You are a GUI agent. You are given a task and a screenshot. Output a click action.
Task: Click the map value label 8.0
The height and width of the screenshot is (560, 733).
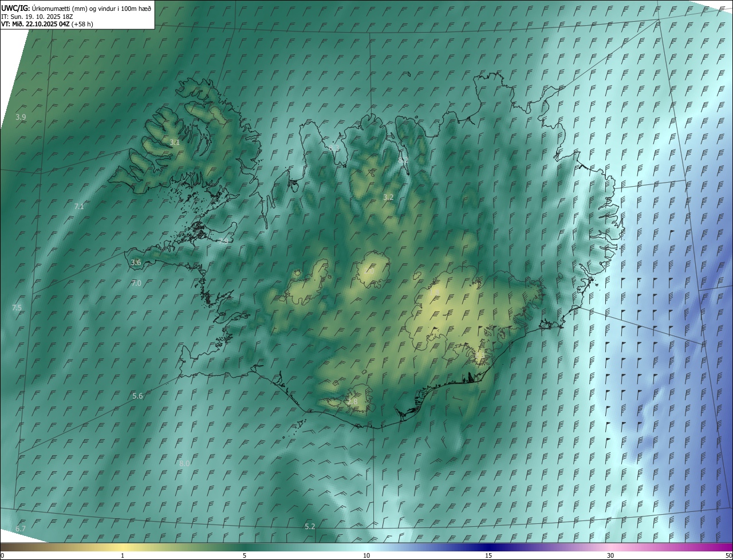point(184,463)
